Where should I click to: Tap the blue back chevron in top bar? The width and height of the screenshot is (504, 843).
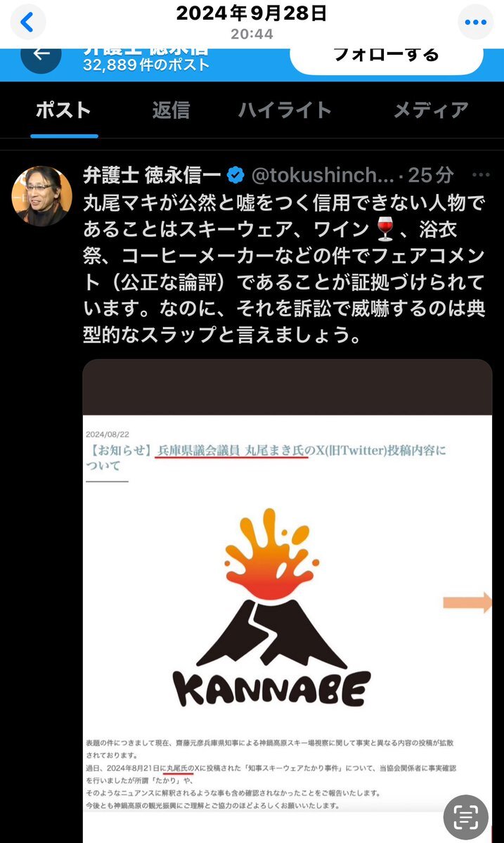(x=27, y=22)
